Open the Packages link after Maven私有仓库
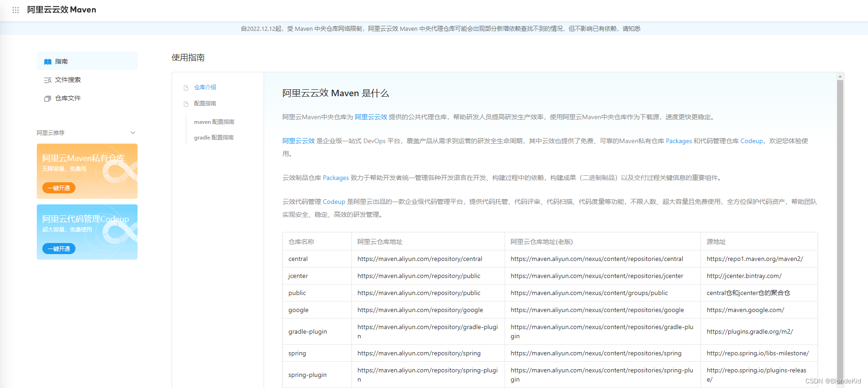Viewport: 868px width, 388px height. coord(679,141)
